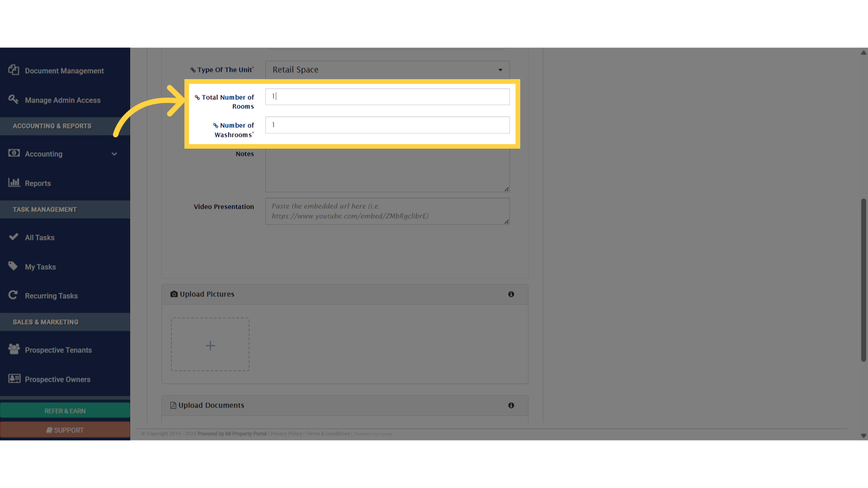Click the All Tasks checkmark icon
Screen dimensions: 868x488
(14, 237)
